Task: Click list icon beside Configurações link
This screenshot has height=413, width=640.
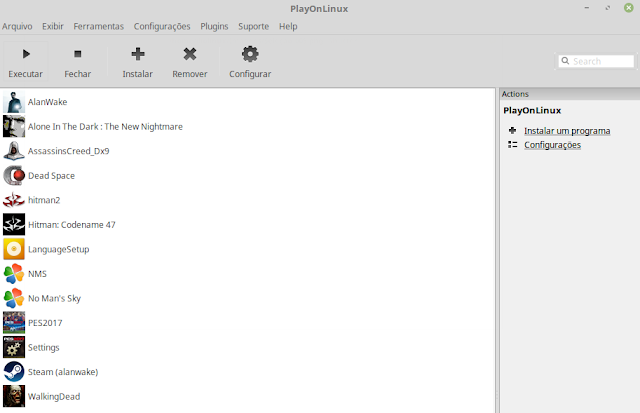Action: point(513,145)
